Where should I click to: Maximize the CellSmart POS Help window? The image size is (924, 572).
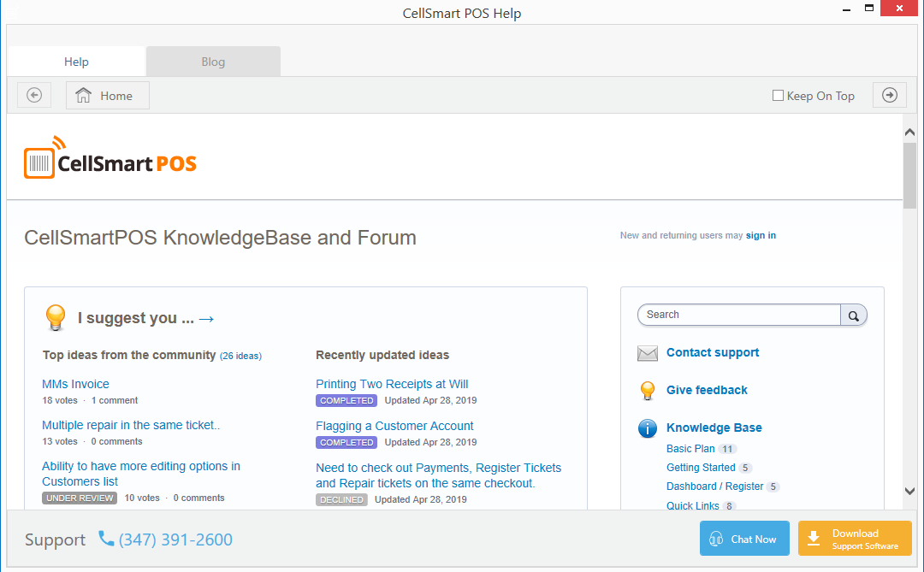(x=869, y=9)
